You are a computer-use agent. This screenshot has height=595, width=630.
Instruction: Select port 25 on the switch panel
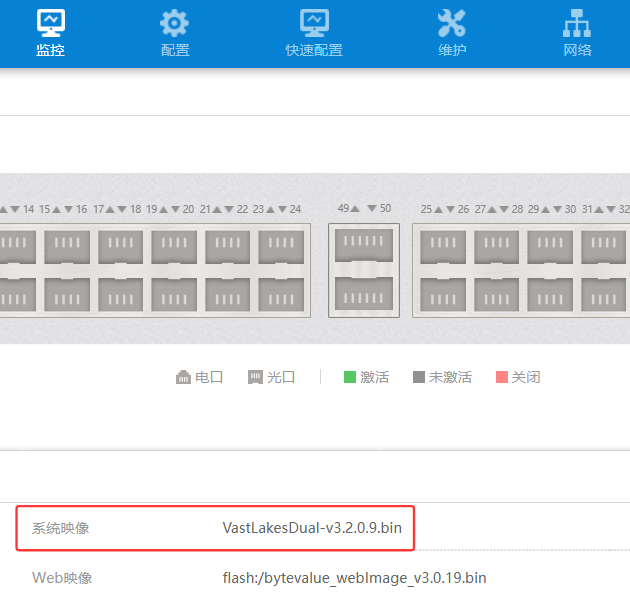[x=443, y=246]
